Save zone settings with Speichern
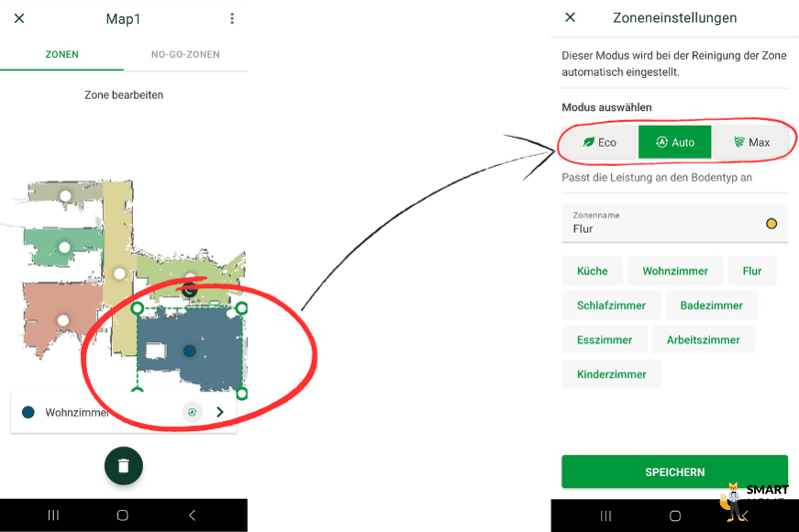 tap(675, 472)
